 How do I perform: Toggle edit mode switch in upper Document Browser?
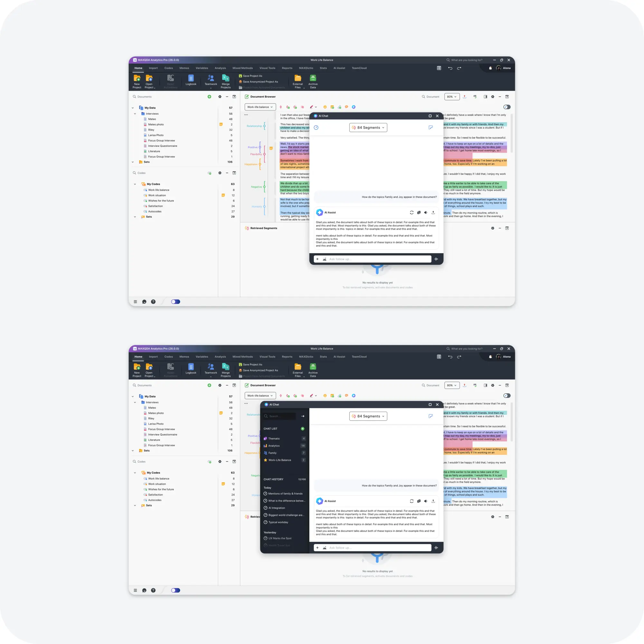point(507,107)
